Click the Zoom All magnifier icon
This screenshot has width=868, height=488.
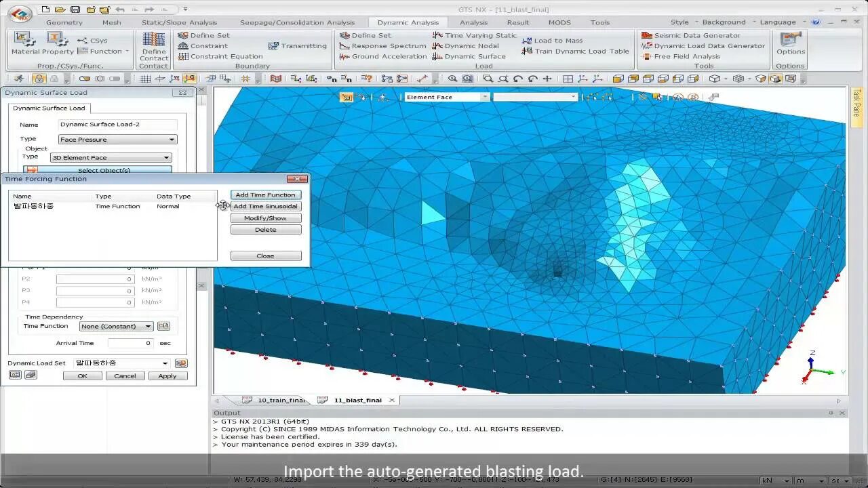tap(452, 79)
